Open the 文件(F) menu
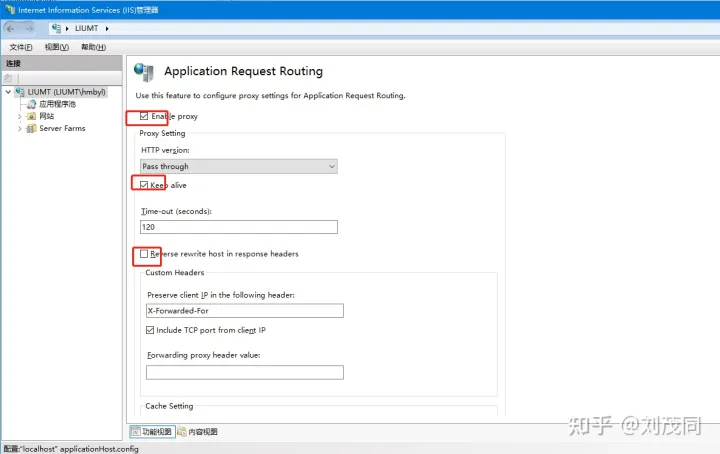 21,47
